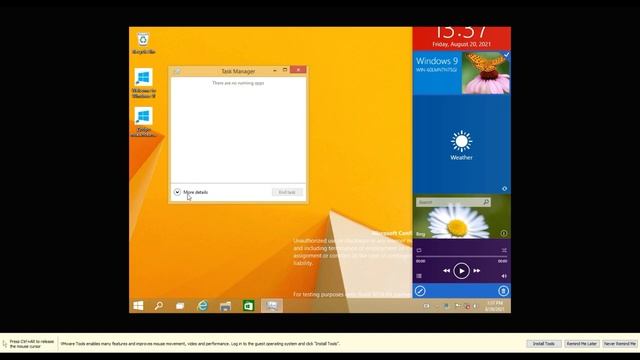The width and height of the screenshot is (640, 360).
Task: Open the Welcome to Windows 9 desktop shortcut
Action: point(143,83)
